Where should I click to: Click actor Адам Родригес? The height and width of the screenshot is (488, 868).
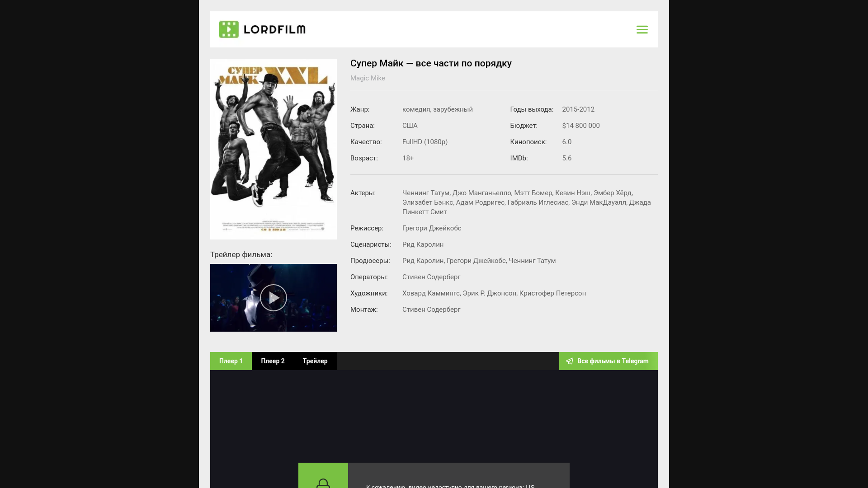[480, 202]
